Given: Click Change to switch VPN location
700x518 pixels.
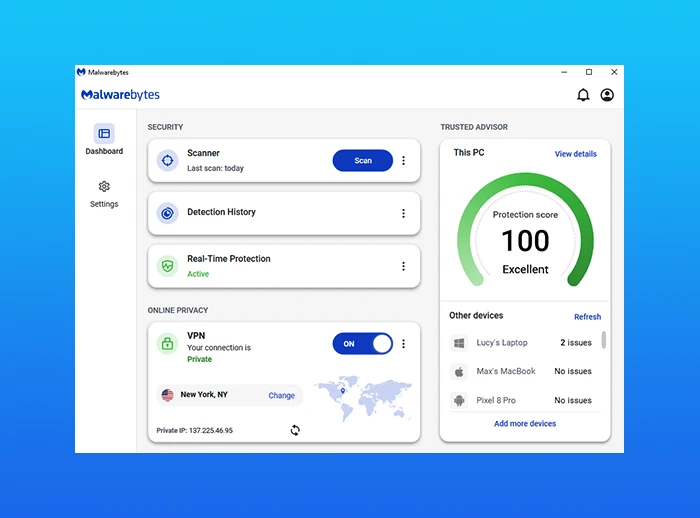Looking at the screenshot, I should pyautogui.click(x=281, y=396).
